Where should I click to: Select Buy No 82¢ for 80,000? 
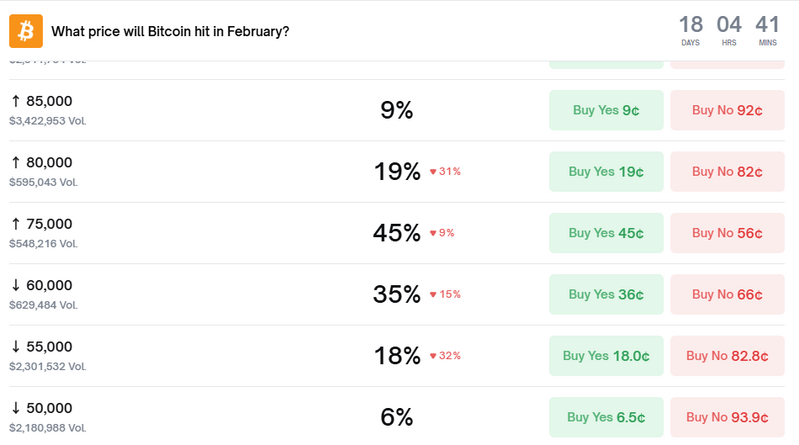[x=727, y=171]
